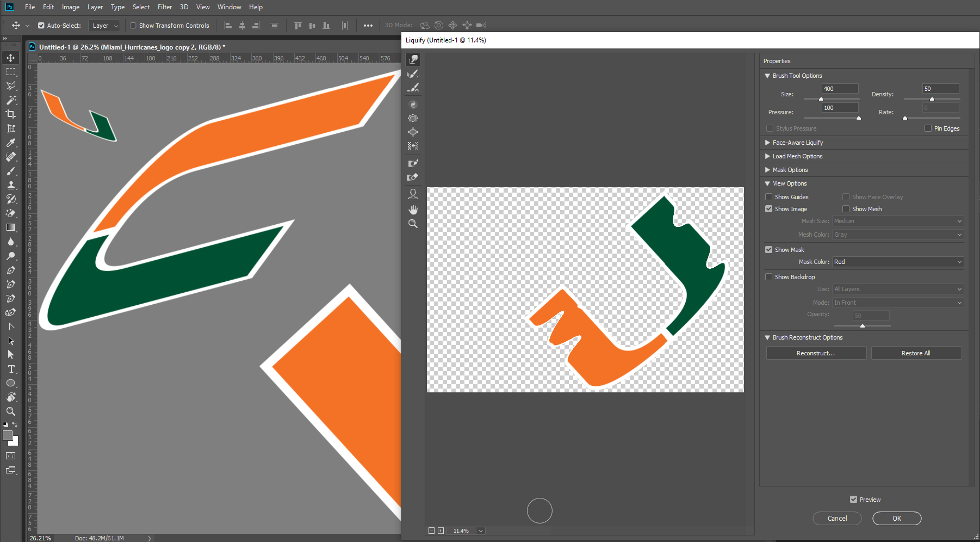Screen dimensions: 980x542
Task: Select the Polygonal Lasso tool
Action: coord(11,86)
